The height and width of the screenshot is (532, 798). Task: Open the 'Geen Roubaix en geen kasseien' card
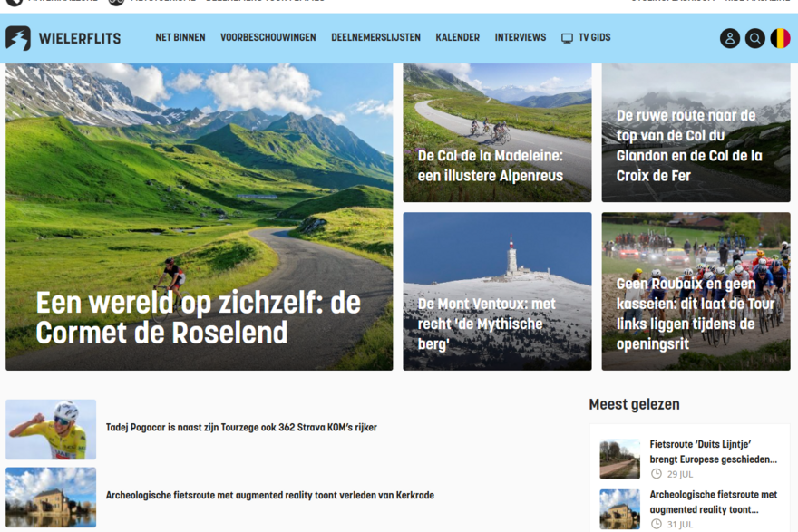696,292
